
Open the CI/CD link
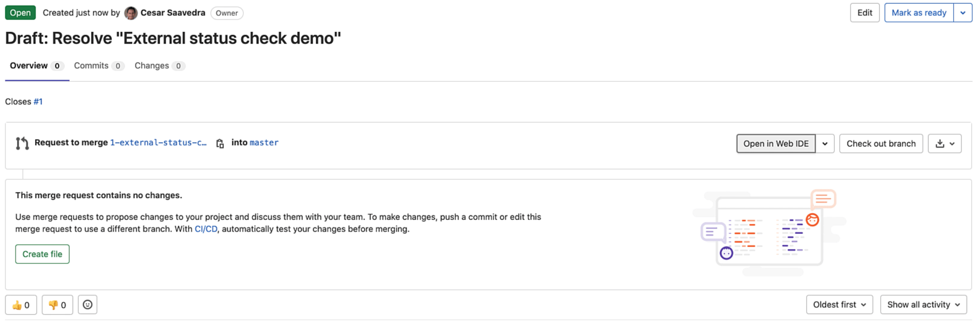point(206,229)
